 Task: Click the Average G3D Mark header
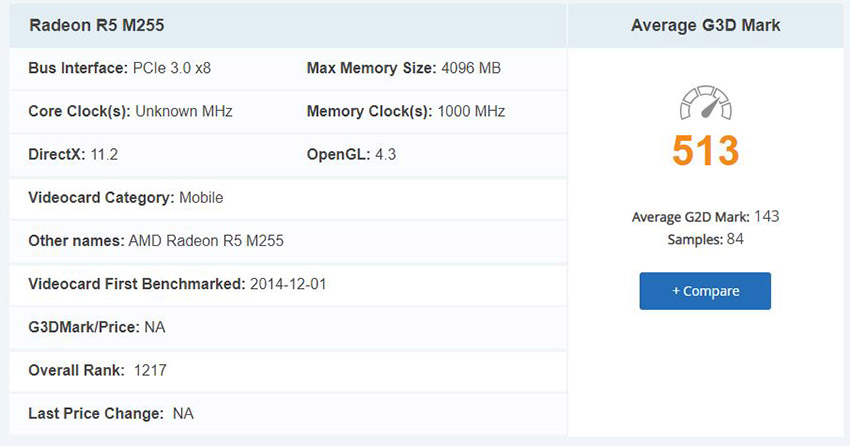click(705, 25)
